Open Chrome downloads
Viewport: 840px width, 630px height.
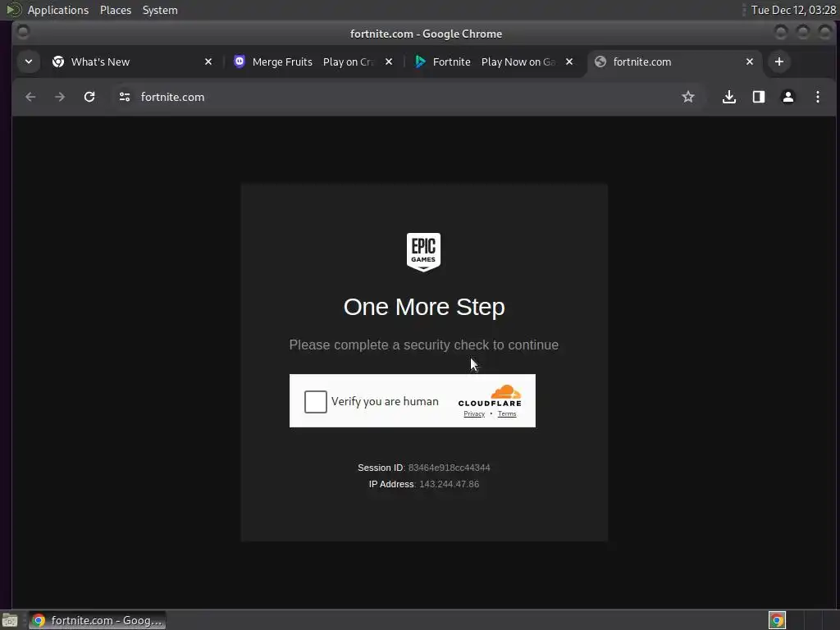[x=729, y=97]
